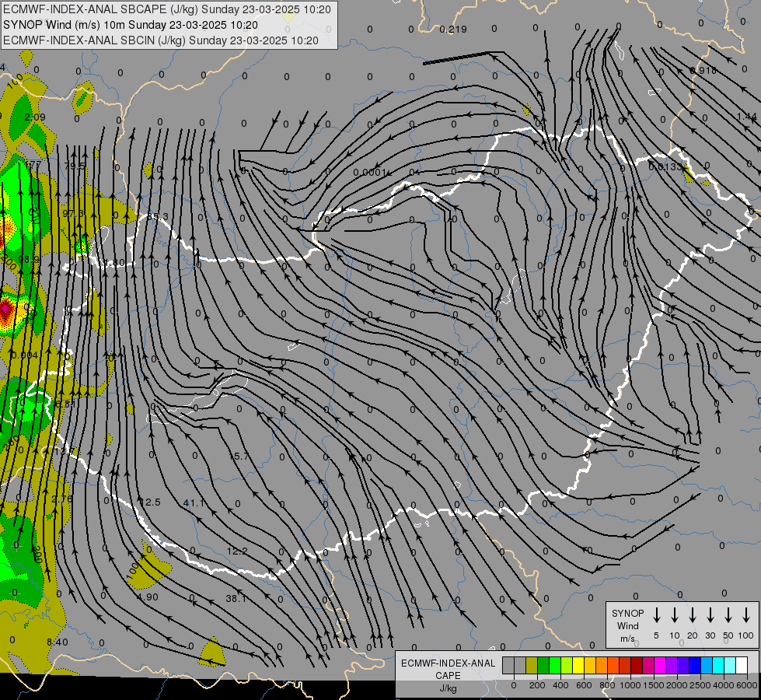Pick the dark green CAPE legend swatch
The width and height of the screenshot is (761, 700).
(543, 665)
